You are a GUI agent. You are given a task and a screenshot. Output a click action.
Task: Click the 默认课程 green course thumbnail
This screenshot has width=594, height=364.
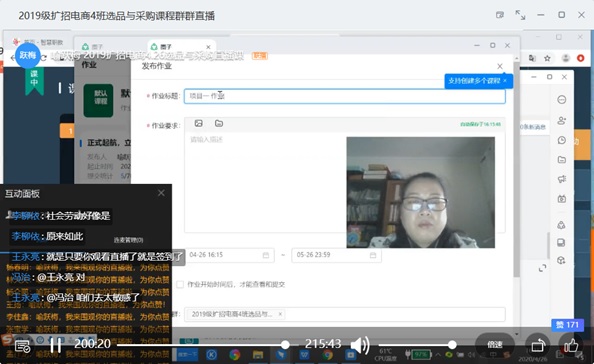tap(98, 100)
